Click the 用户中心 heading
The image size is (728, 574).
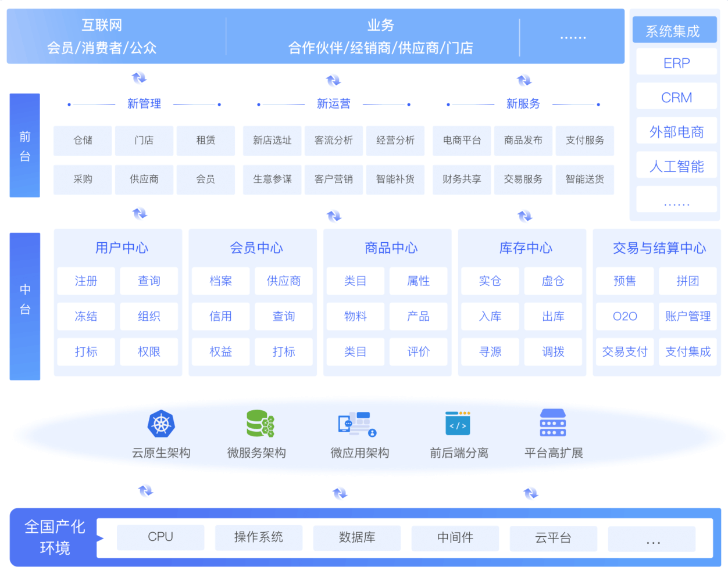click(x=122, y=248)
